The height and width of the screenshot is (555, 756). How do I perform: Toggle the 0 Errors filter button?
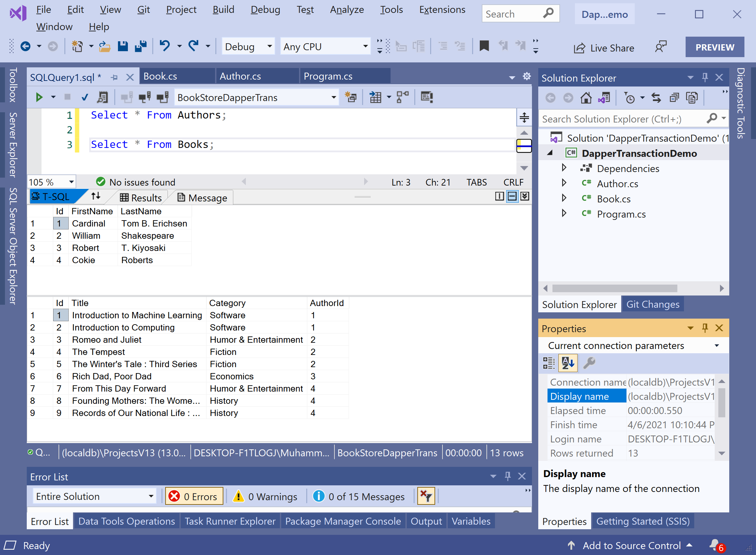tap(194, 496)
